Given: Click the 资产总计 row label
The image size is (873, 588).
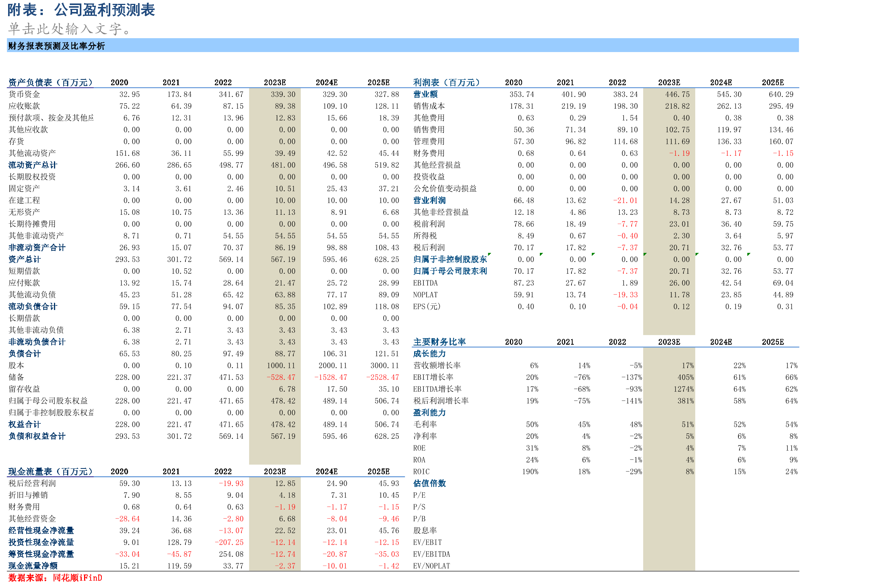Looking at the screenshot, I should click(x=24, y=259).
